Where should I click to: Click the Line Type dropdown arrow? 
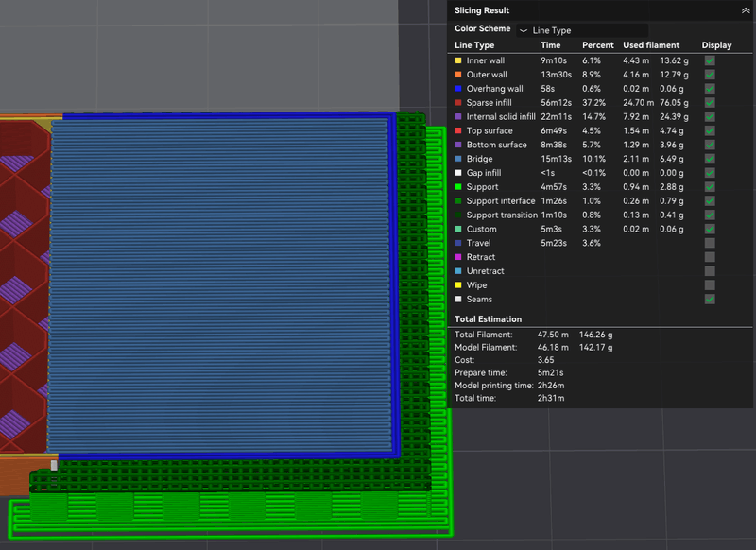(x=524, y=30)
